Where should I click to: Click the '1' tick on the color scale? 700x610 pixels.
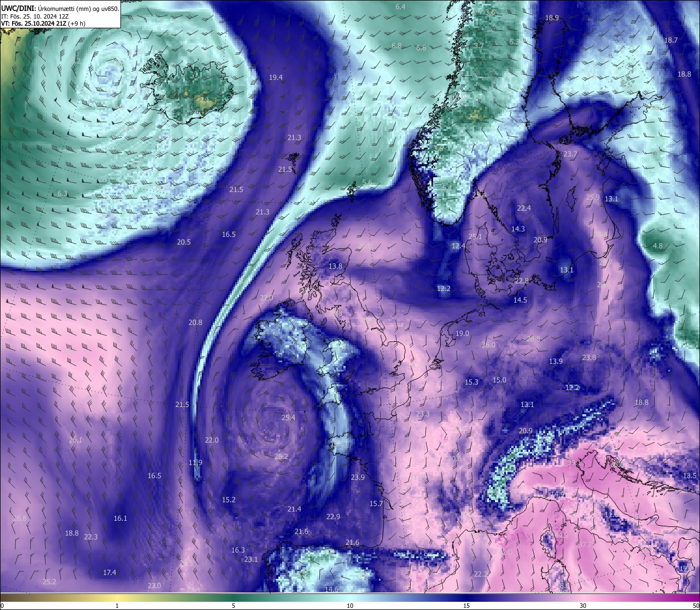[x=117, y=606]
